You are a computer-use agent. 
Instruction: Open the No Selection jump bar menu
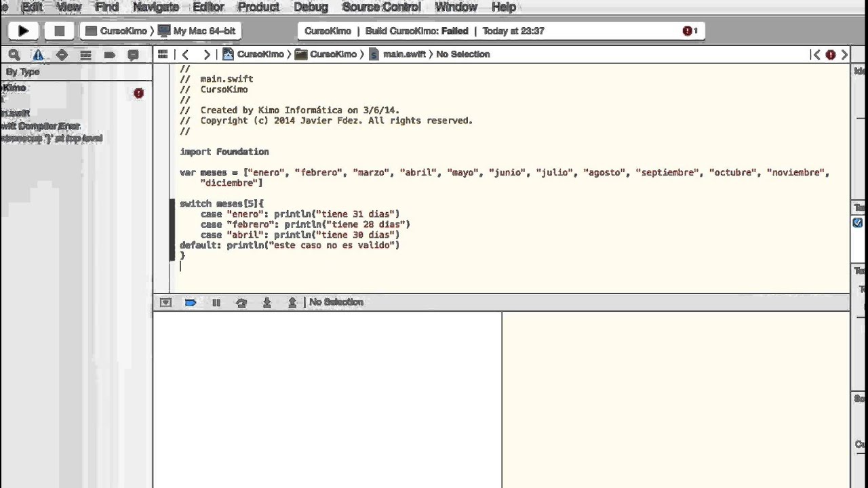coord(463,54)
